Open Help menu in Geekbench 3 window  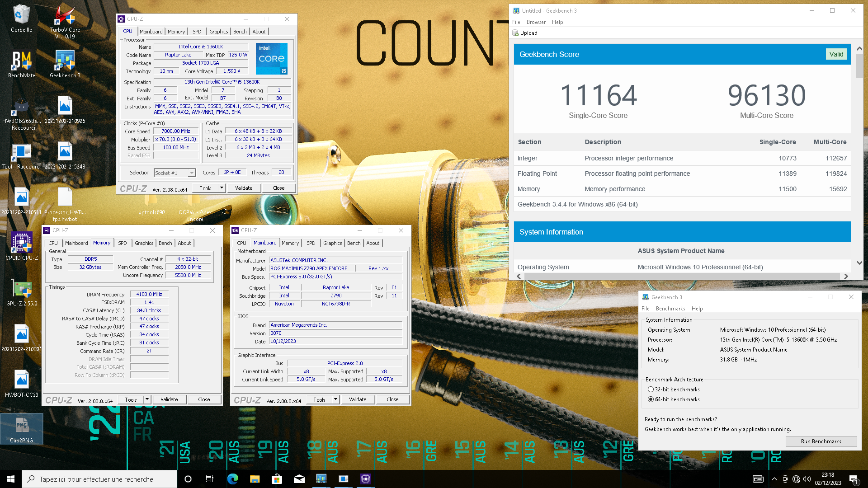(697, 309)
